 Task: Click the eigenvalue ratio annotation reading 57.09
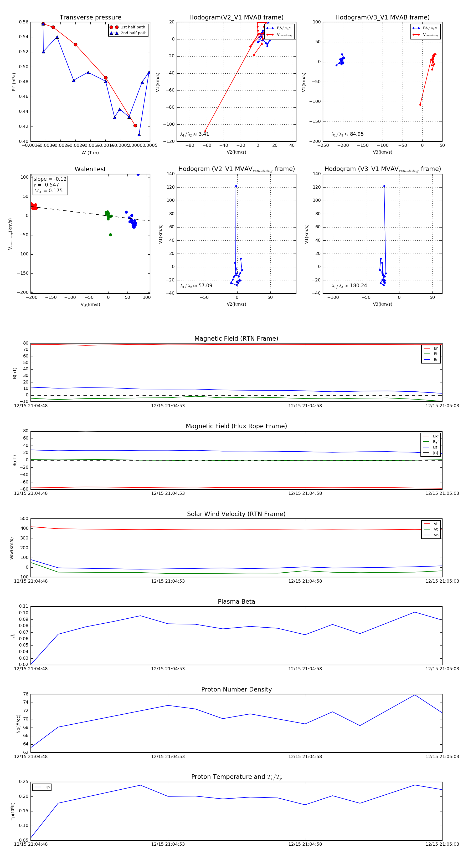pyautogui.click(x=196, y=286)
